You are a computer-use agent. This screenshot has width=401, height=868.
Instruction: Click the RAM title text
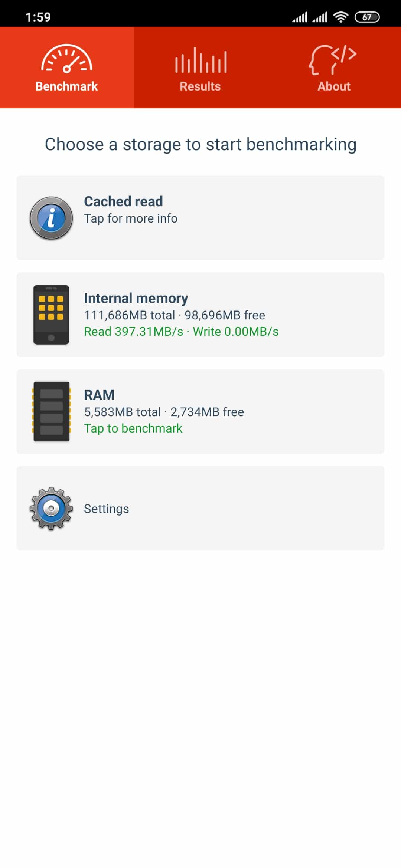99,395
